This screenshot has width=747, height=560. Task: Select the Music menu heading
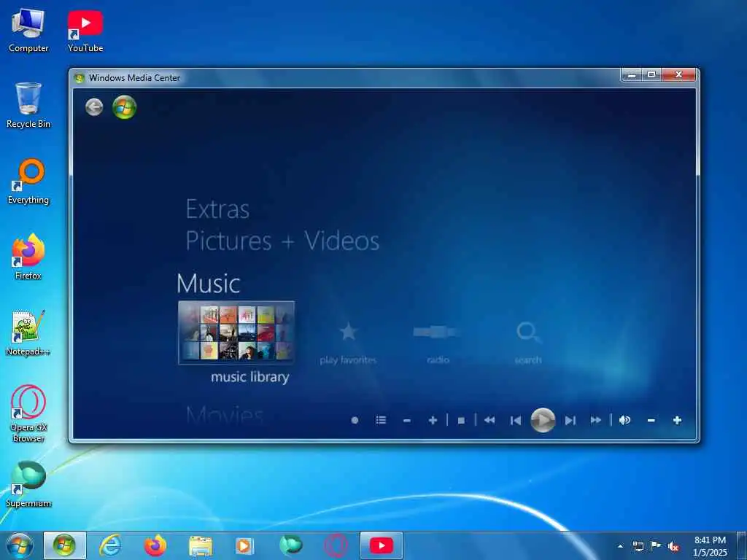click(208, 284)
